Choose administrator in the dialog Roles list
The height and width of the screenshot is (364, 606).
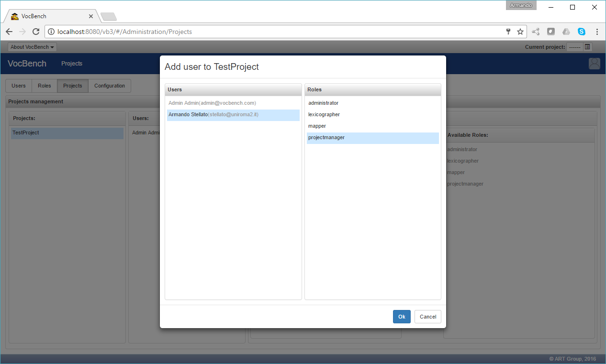[372, 103]
